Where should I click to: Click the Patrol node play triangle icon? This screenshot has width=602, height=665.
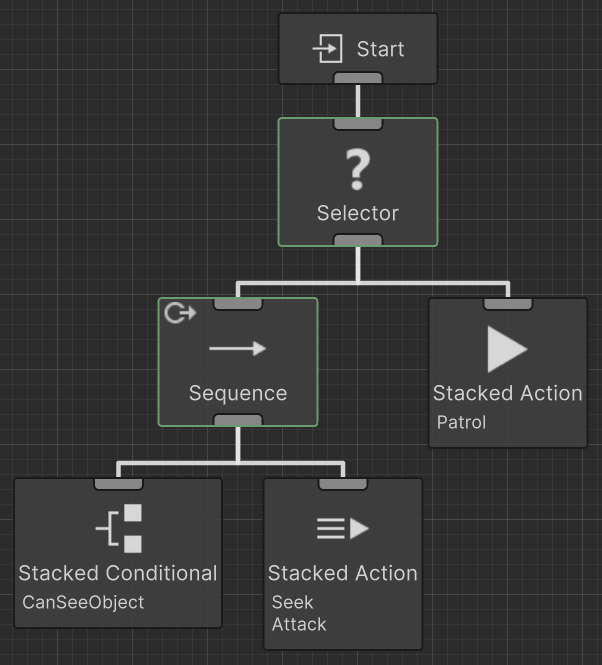click(507, 349)
